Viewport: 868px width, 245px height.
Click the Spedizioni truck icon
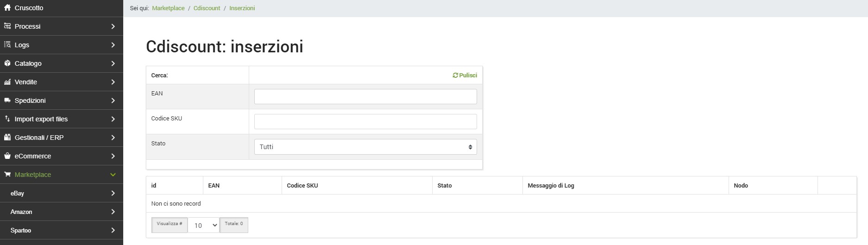(7, 101)
